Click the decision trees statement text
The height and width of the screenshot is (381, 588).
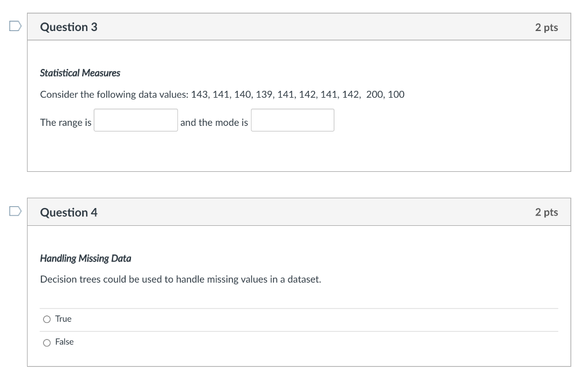[x=180, y=279]
